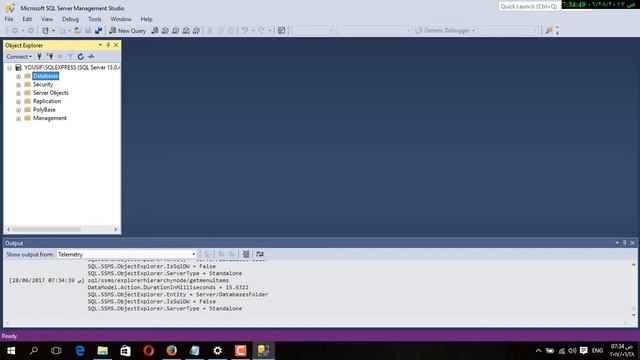Open Output panel window position dropdown arrow
The height and width of the screenshot is (360, 640).
coord(617,243)
